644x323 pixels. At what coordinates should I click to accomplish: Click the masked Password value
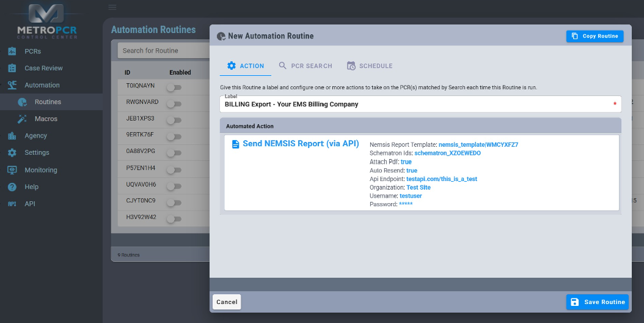(406, 204)
